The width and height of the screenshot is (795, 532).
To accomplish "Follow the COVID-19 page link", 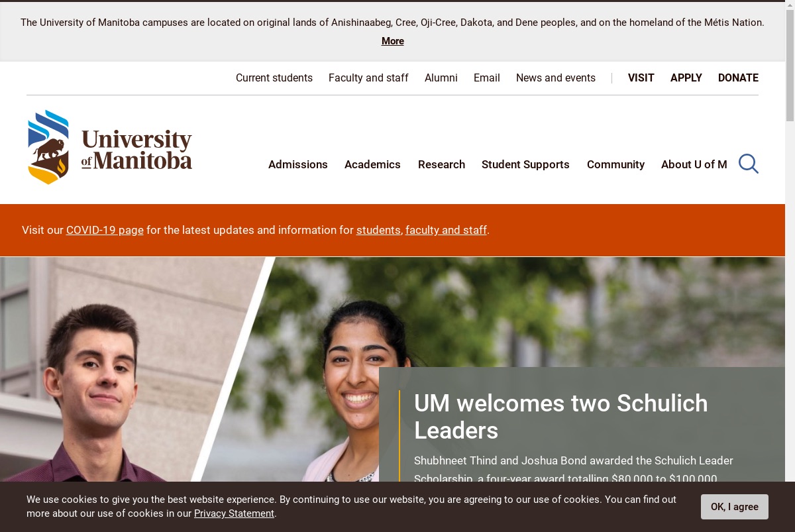I will [105, 230].
